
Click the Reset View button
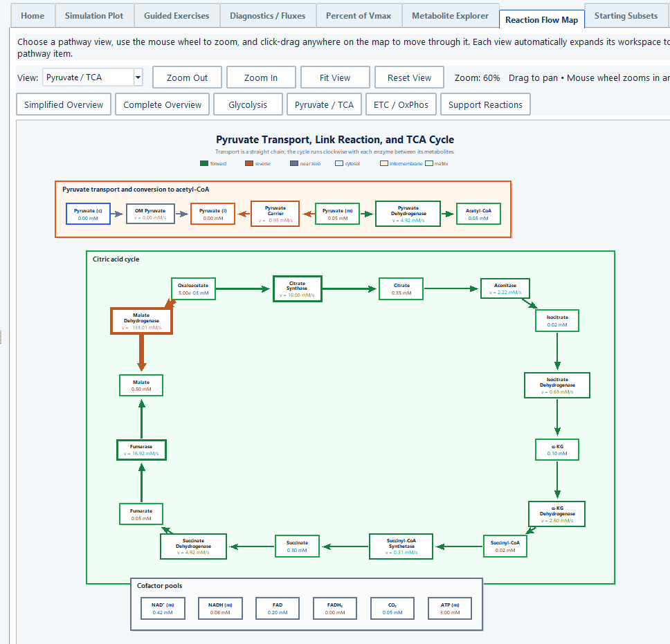pos(409,77)
